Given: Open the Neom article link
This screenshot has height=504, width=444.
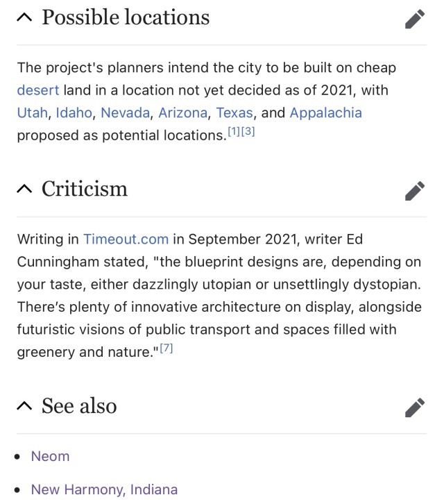Looking at the screenshot, I should pyautogui.click(x=50, y=456).
